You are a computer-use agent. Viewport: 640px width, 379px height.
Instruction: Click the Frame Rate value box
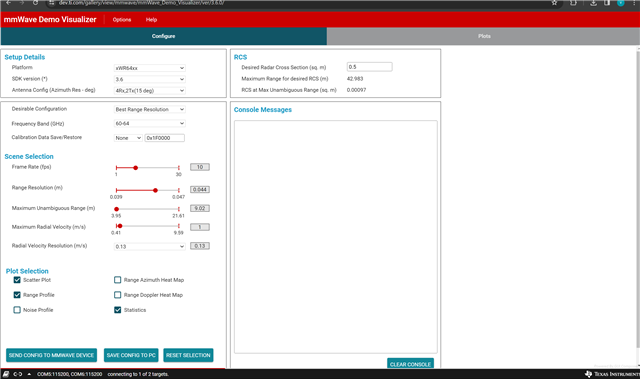tap(200, 167)
